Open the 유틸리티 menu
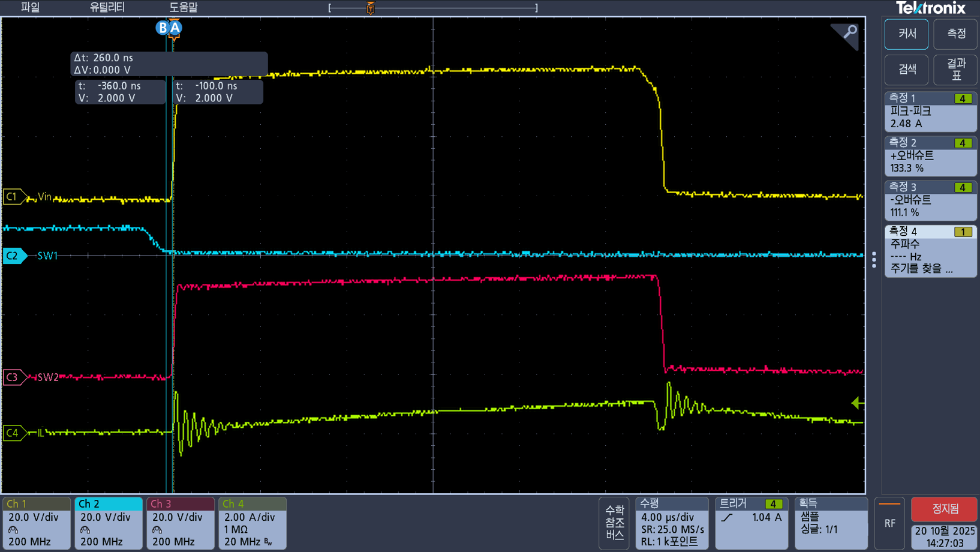 [107, 7]
